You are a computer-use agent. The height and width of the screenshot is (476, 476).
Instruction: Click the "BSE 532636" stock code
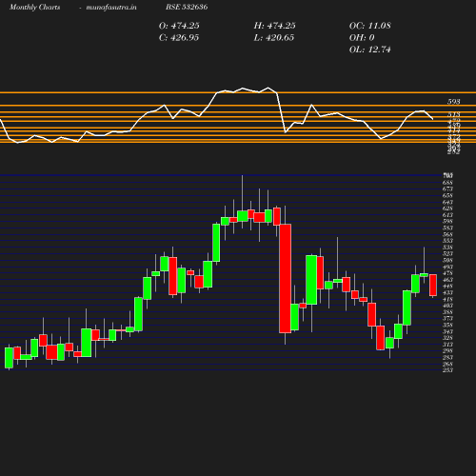pyautogui.click(x=187, y=7)
